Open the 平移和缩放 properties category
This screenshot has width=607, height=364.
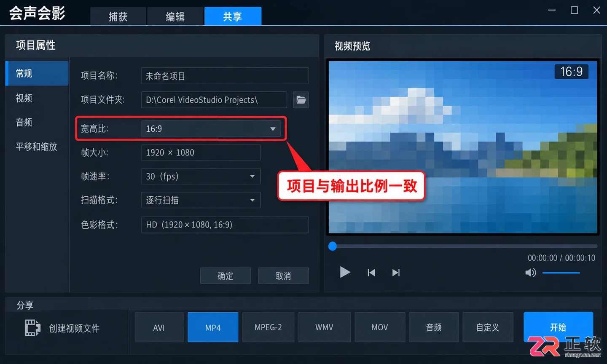(x=36, y=147)
